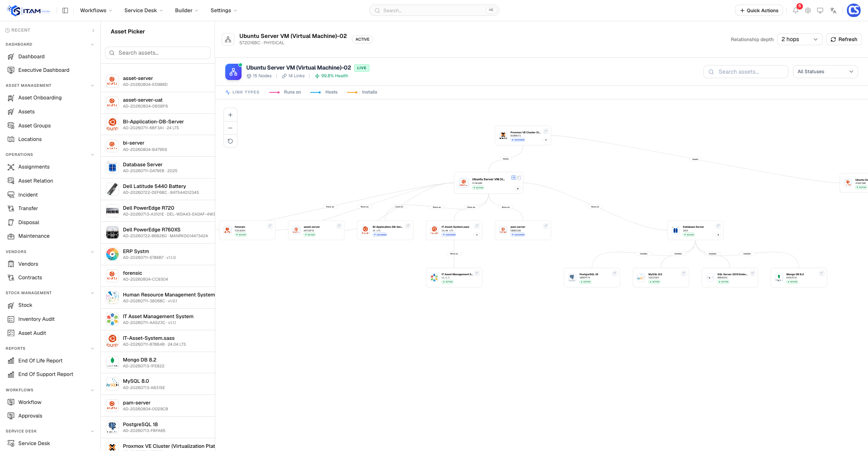
Task: Open the Service Desk top menu
Action: [x=143, y=10]
